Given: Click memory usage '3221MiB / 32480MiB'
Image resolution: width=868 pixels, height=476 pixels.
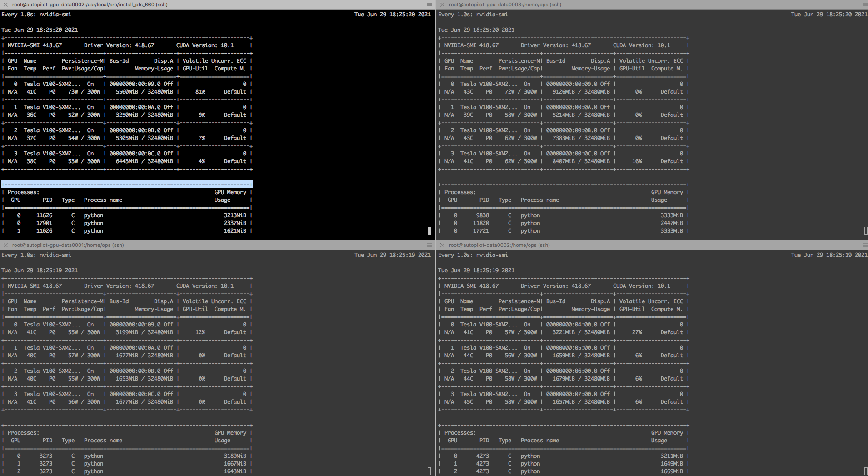Looking at the screenshot, I should [x=581, y=332].
